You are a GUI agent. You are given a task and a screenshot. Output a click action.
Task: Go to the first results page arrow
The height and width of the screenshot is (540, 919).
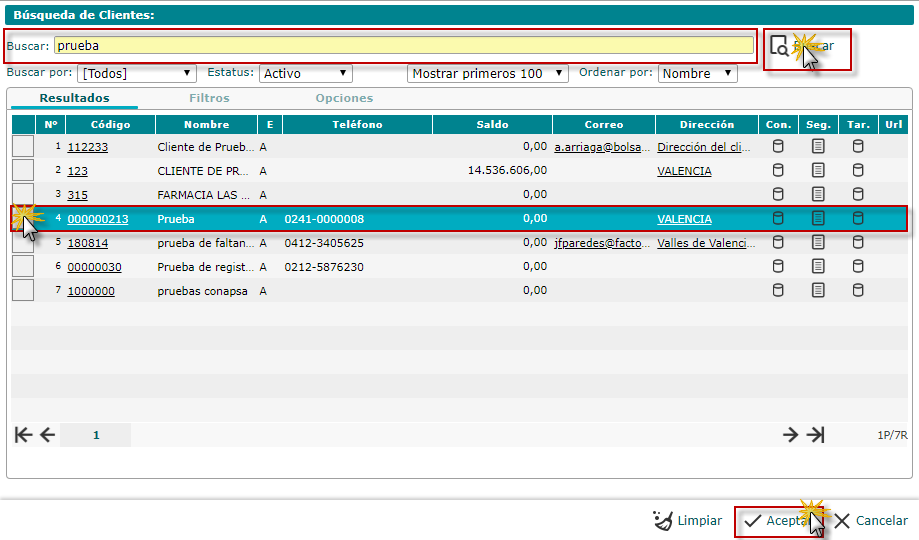[x=23, y=435]
